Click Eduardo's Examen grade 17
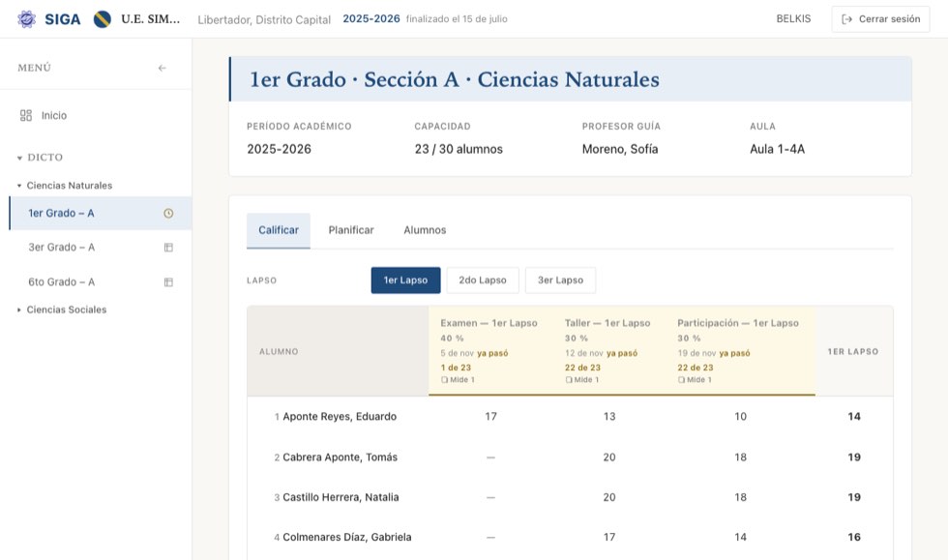This screenshot has height=560, width=948. [x=491, y=417]
